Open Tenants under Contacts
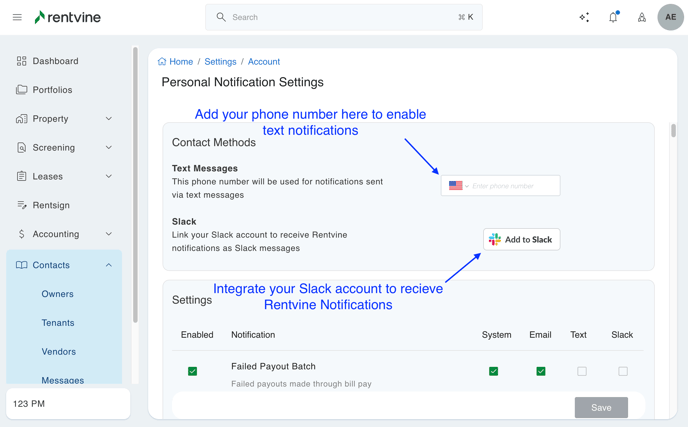688x427 pixels. 58,323
